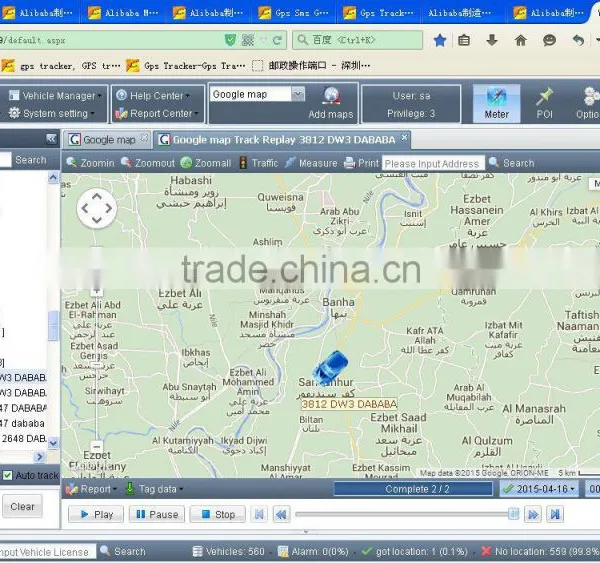Toggle the Auto track checkbox
The width and height of the screenshot is (600, 563).
(x=8, y=475)
